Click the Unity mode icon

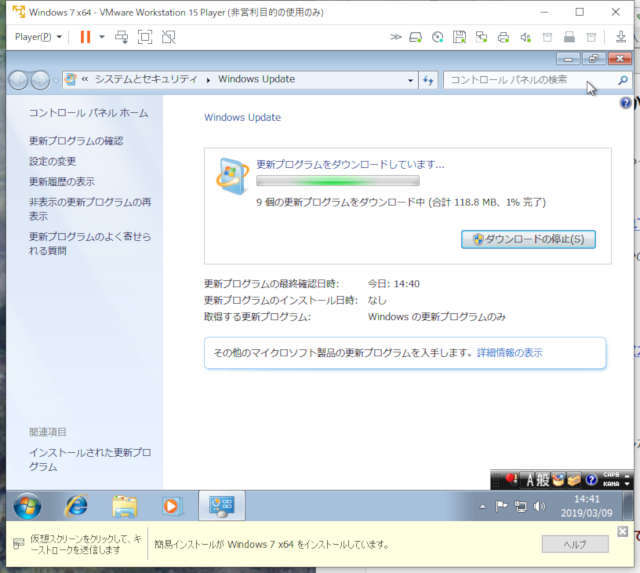[x=169, y=37]
